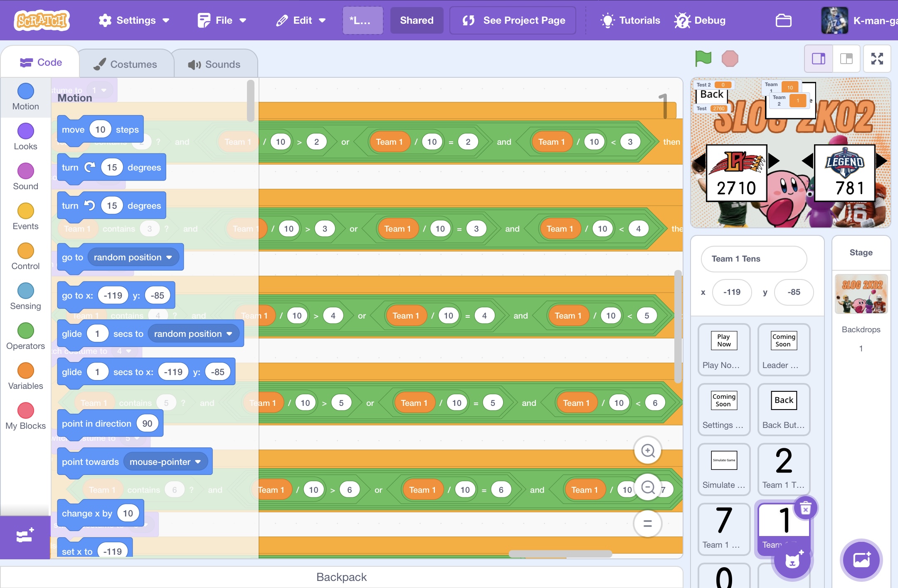Choose a new backdrop
Viewport: 898px width, 588px height.
[x=861, y=560]
